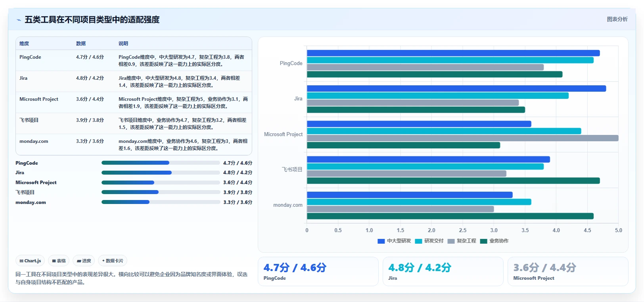Click the Microsoft Project gray 复杂工程 chart bar

pos(463,138)
